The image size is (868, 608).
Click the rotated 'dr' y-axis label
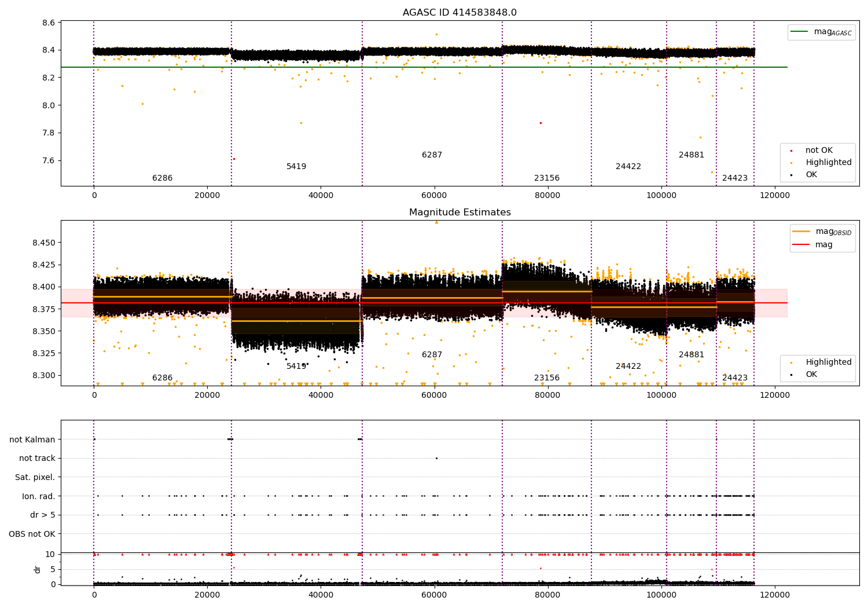click(38, 570)
